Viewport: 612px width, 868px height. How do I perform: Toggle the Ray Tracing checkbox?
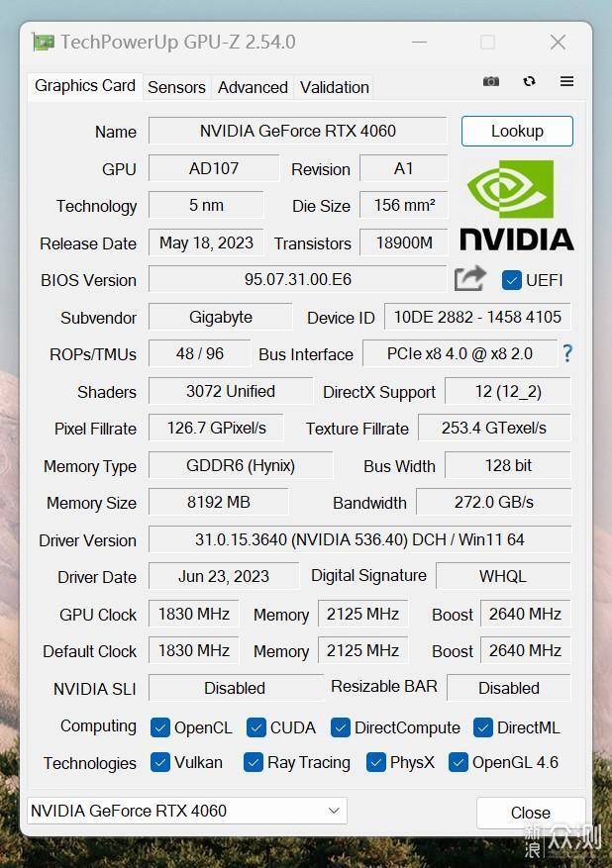(254, 762)
